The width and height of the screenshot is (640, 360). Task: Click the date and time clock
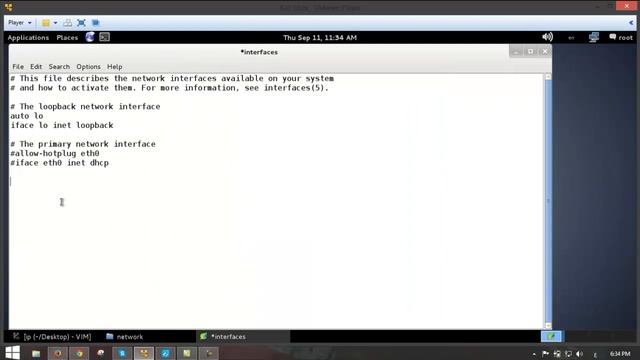(320, 38)
